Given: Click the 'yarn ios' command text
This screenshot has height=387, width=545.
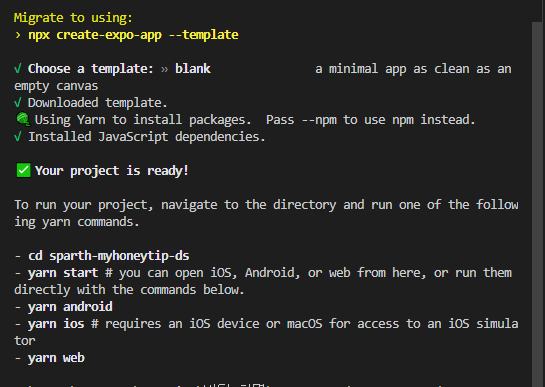Looking at the screenshot, I should 56,324.
